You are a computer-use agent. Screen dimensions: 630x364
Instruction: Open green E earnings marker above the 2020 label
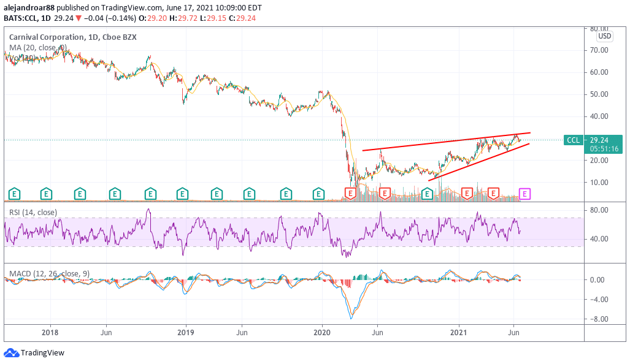pos(318,194)
